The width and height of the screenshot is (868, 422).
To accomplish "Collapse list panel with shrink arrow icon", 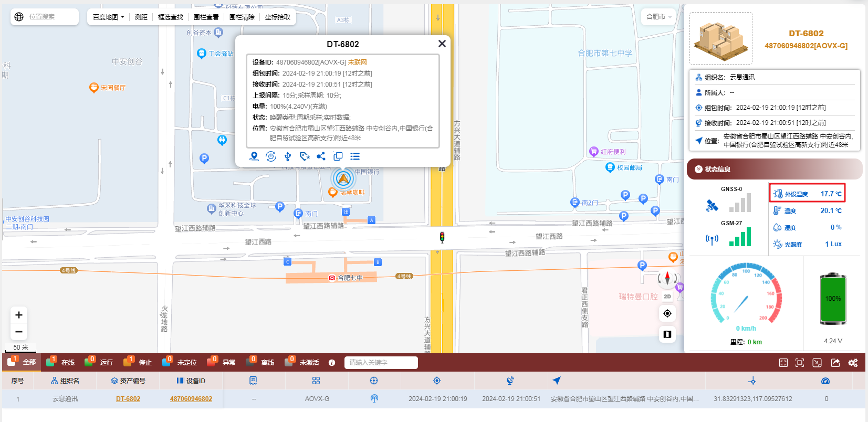I will (x=817, y=363).
